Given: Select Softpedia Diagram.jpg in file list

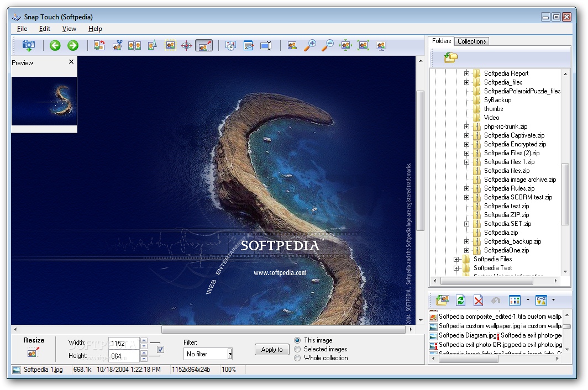Looking at the screenshot, I should pos(468,335).
